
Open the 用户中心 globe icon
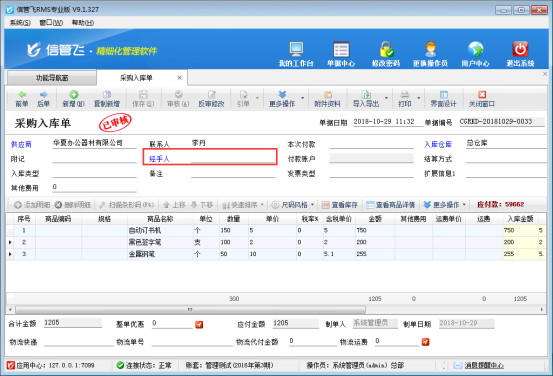tap(475, 49)
